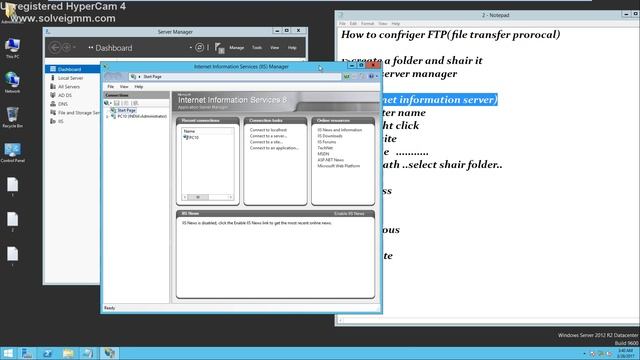Image resolution: width=640 pixels, height=360 pixels.
Task: Open Server Manager notifications flag
Action: coord(219,48)
